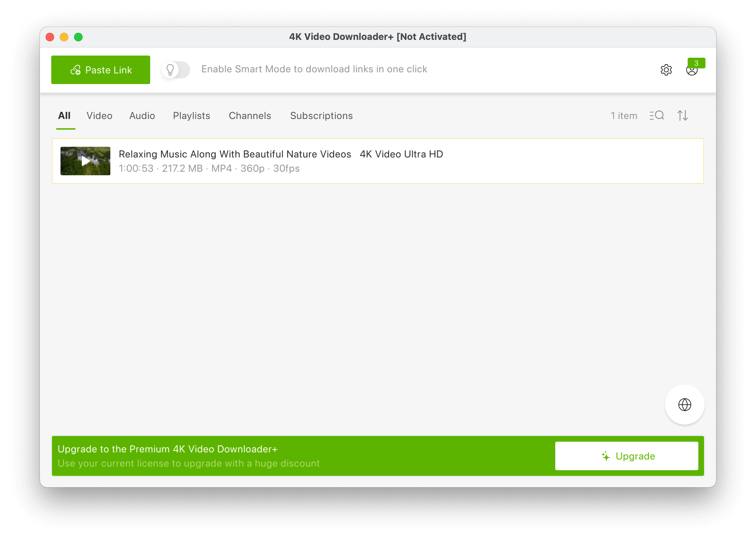Go to the Subscriptions tab

pos(321,116)
